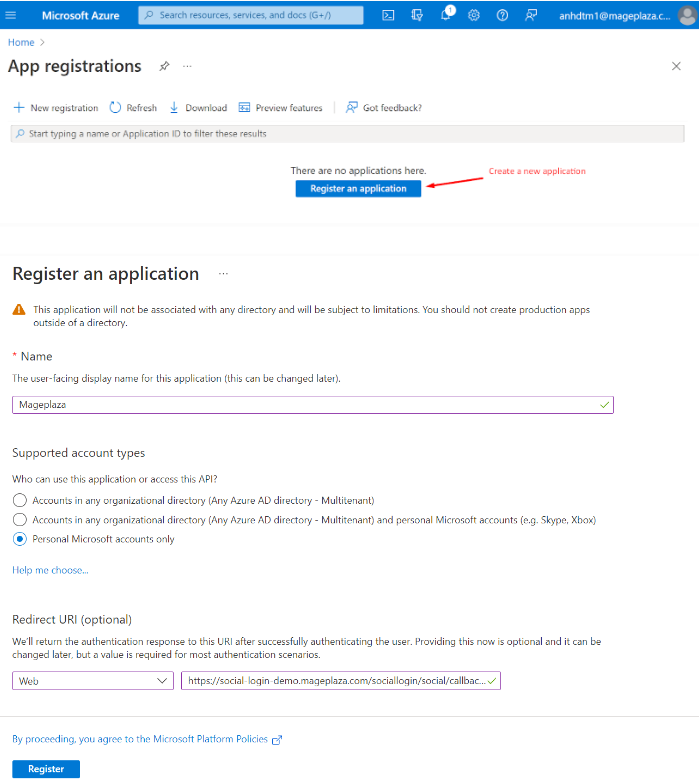Click New registration in the toolbar
699x782 pixels.
[x=56, y=108]
